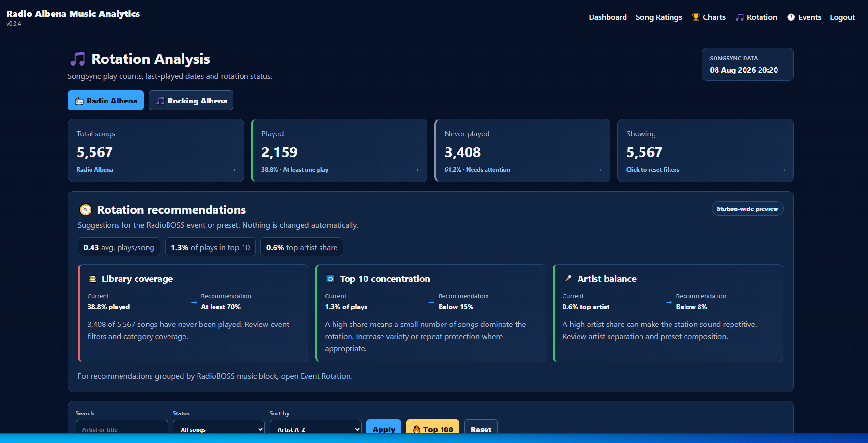Open the Sort by Artist A–Z dropdown
This screenshot has width=868, height=443.
[316, 429]
